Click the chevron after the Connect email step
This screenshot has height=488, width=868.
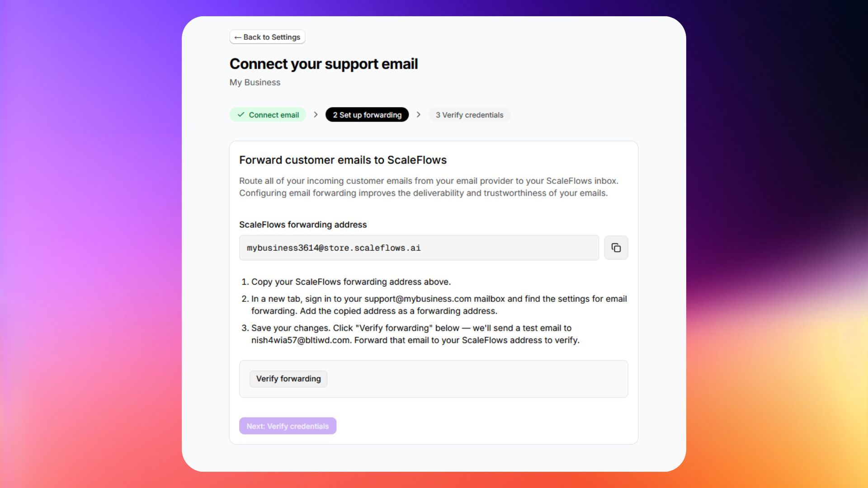pos(316,115)
